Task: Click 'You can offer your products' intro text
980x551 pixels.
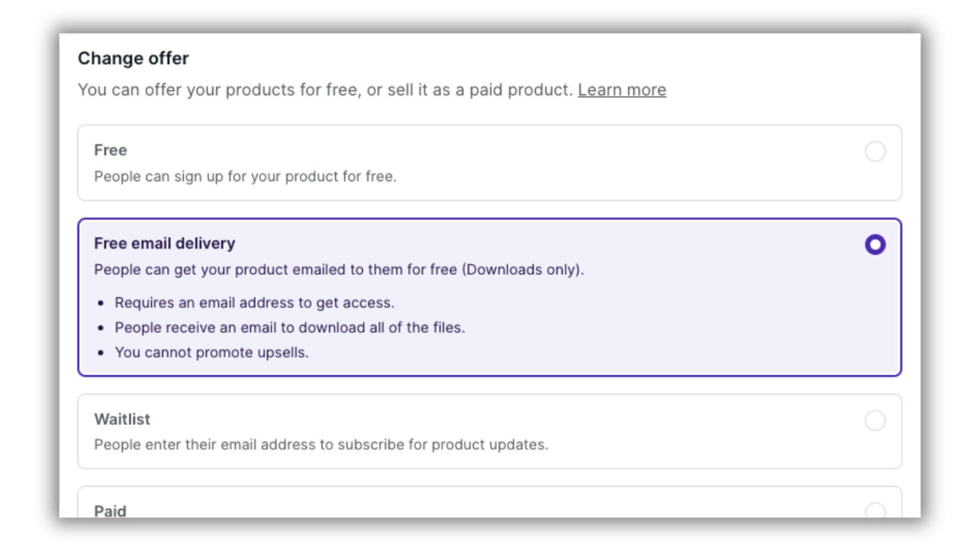Action: (325, 90)
